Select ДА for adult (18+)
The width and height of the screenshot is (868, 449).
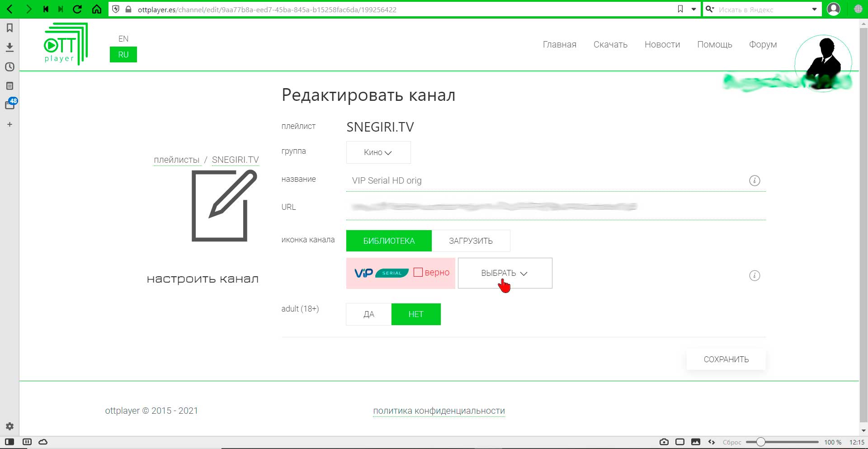[x=369, y=314]
